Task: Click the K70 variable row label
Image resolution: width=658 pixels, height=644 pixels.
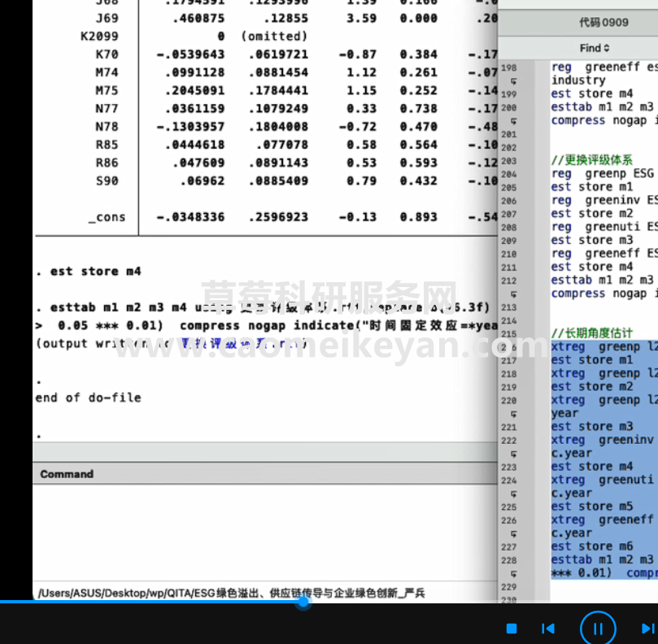Action: 107,54
